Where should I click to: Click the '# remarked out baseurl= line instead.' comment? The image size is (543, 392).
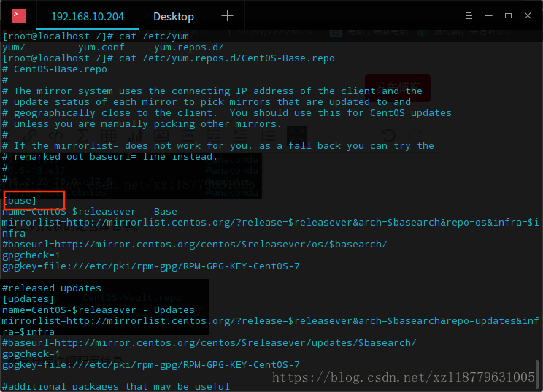(110, 156)
